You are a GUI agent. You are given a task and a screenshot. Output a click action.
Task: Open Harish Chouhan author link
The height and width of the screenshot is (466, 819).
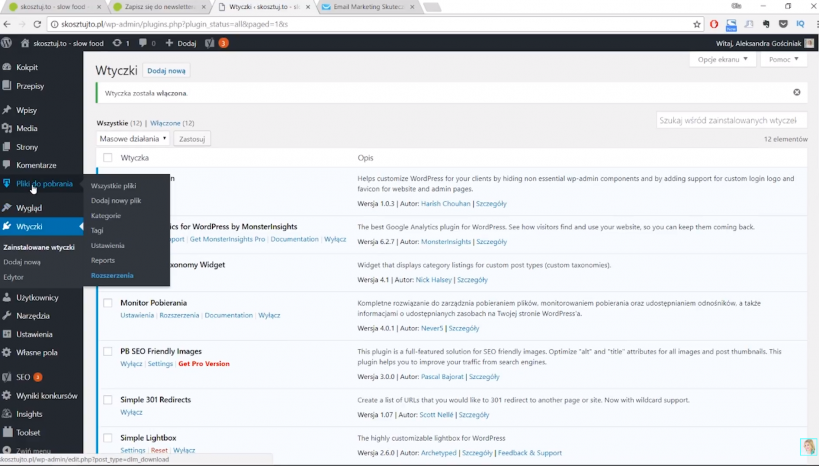(x=446, y=204)
